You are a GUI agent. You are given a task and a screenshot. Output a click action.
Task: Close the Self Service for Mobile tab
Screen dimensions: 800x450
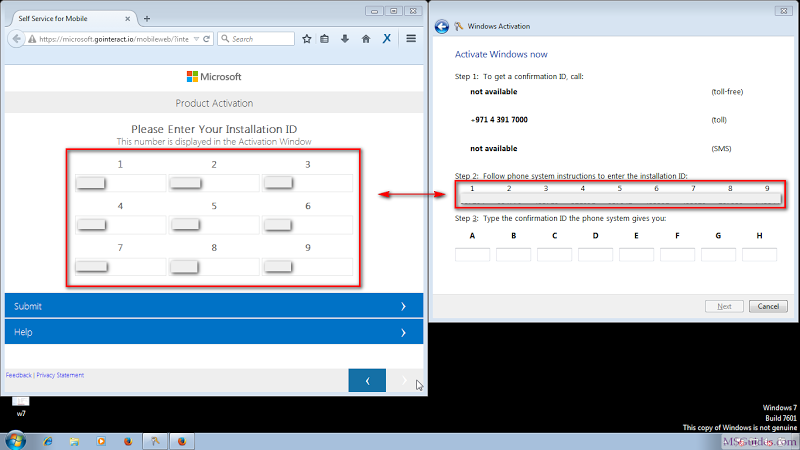coord(128,18)
